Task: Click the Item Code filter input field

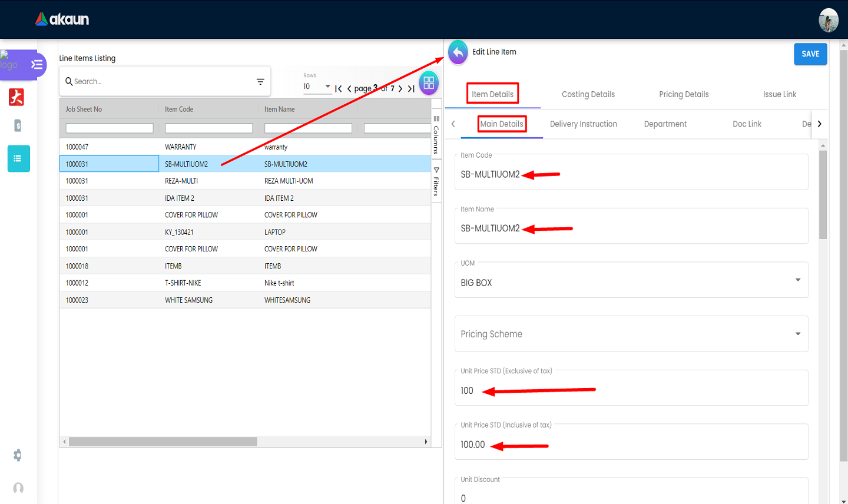Action: click(208, 128)
